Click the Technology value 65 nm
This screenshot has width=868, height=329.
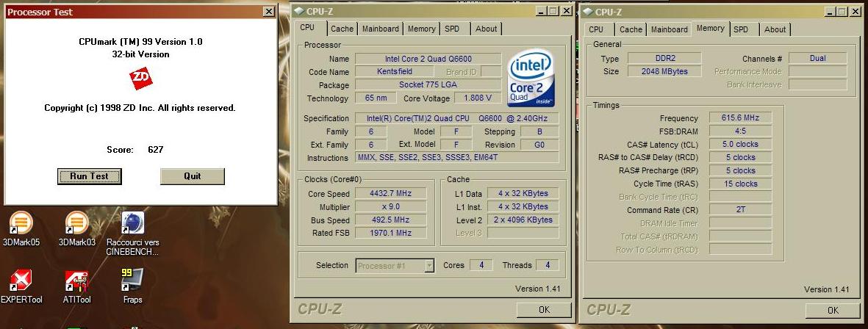point(376,98)
